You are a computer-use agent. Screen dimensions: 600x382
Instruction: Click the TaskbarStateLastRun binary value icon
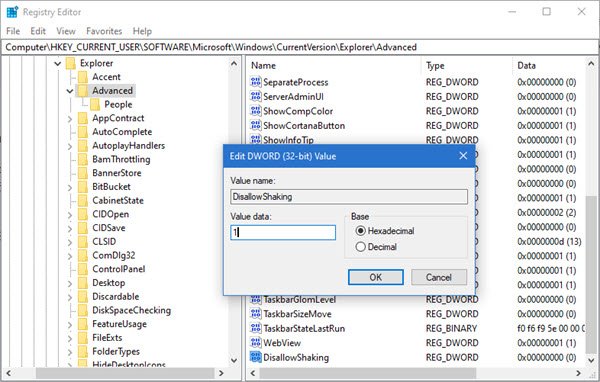[x=255, y=328]
